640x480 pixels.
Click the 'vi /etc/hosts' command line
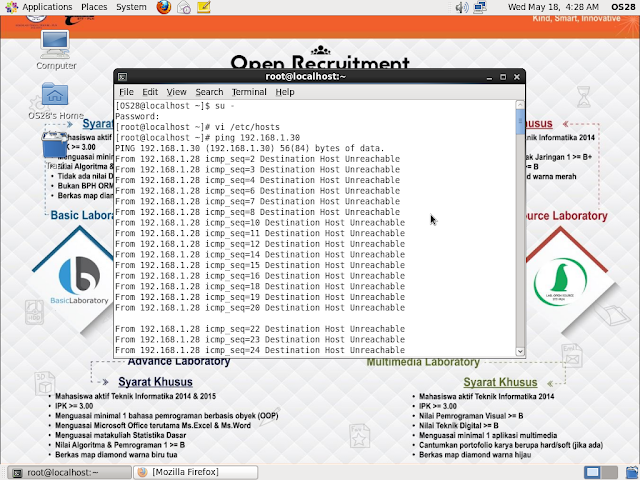(198, 127)
